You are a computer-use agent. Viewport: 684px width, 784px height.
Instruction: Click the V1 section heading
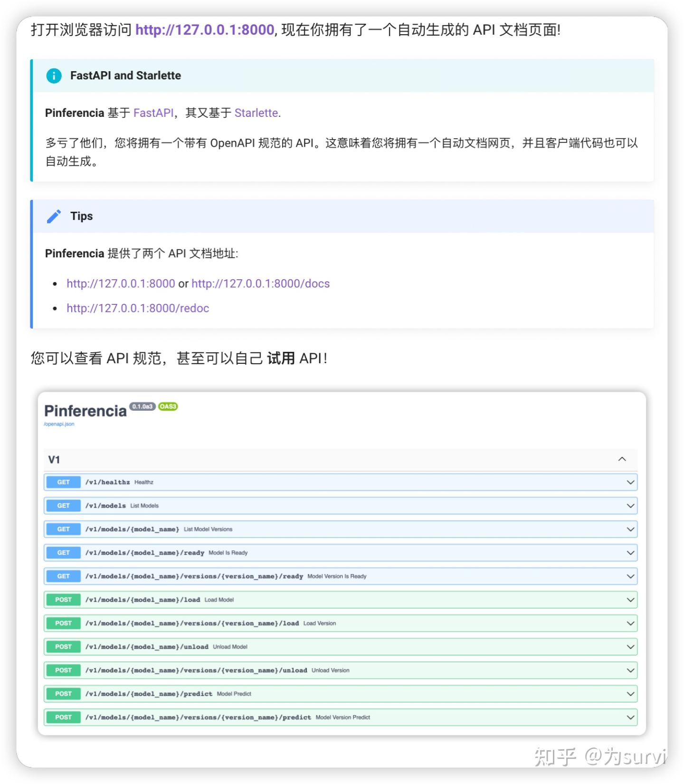(x=54, y=460)
